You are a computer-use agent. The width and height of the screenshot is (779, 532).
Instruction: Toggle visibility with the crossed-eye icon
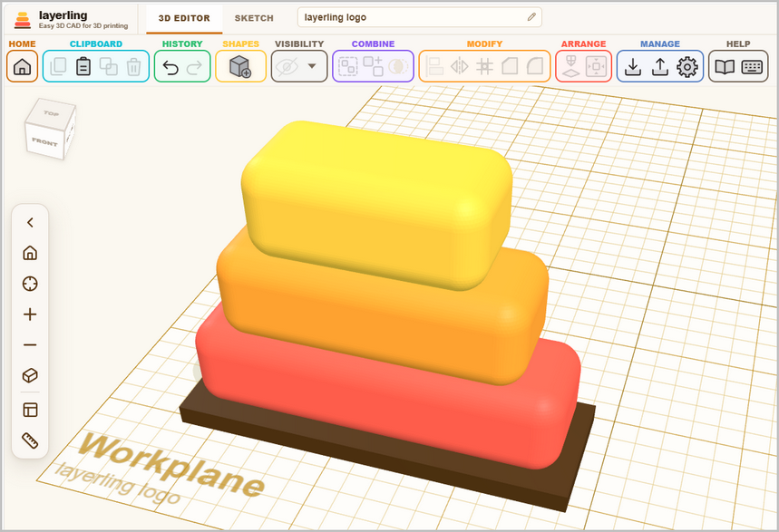tap(287, 66)
